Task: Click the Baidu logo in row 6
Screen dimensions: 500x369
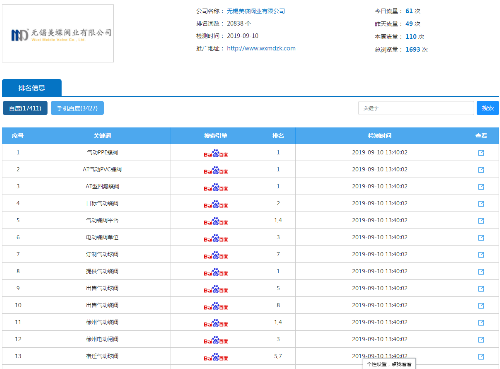Action: (x=216, y=238)
